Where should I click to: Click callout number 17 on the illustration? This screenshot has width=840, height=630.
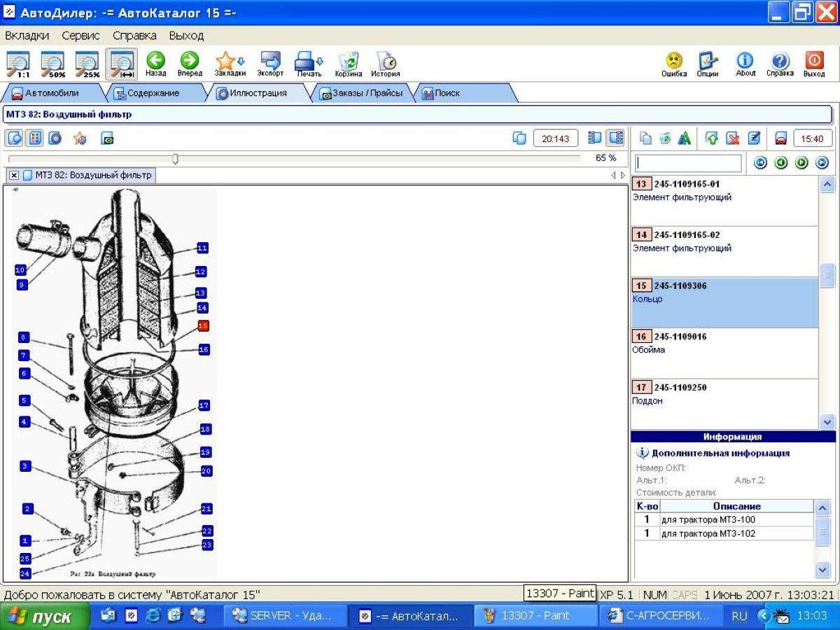[204, 405]
